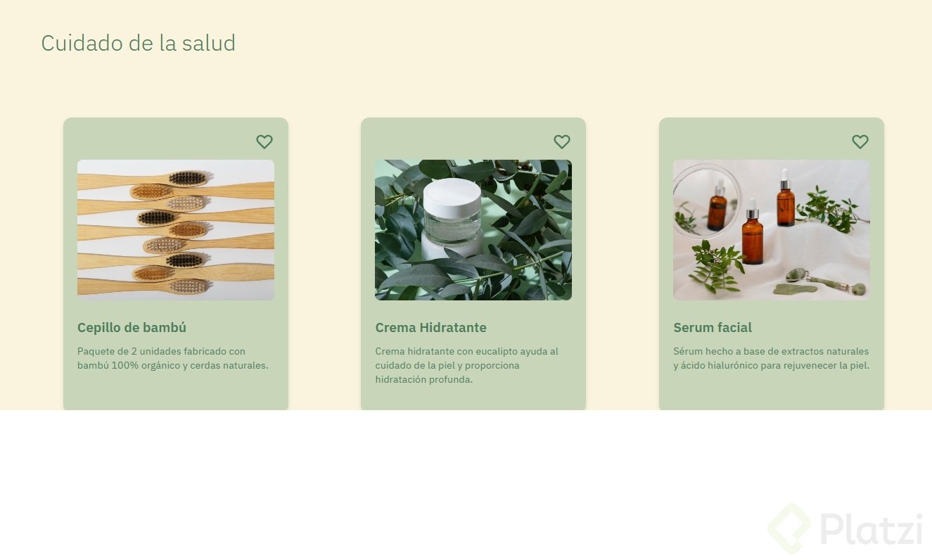Click the eucalyptus cream description paragraph
Image resolution: width=932 pixels, height=560 pixels.
(x=467, y=365)
